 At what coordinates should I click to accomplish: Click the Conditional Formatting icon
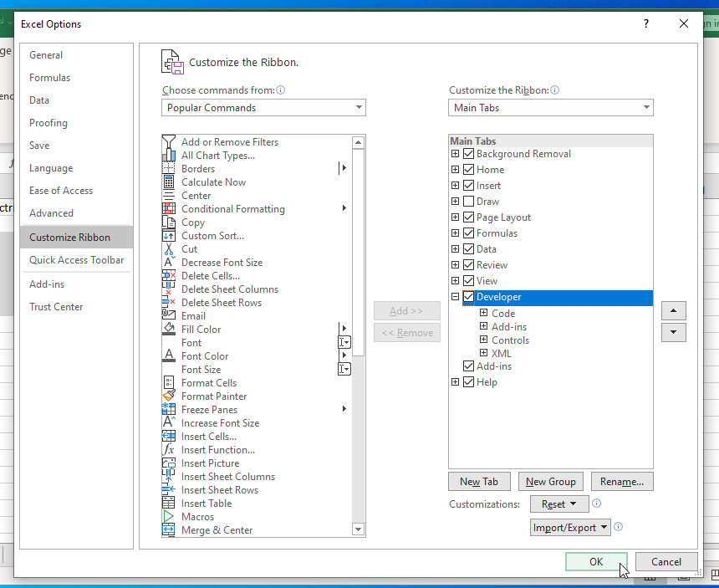point(169,209)
